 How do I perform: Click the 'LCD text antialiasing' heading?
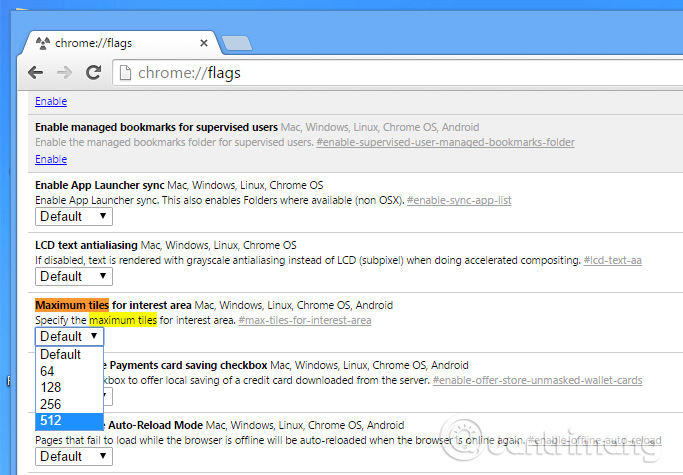[x=86, y=245]
